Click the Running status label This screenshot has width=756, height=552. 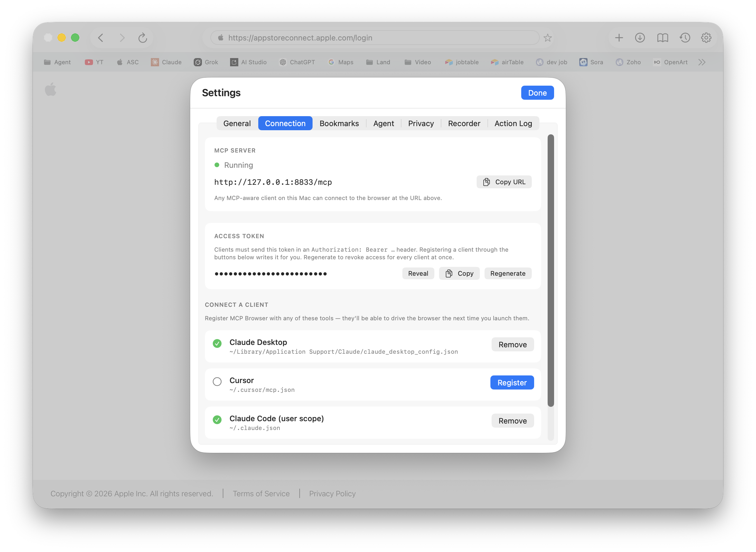click(x=238, y=165)
